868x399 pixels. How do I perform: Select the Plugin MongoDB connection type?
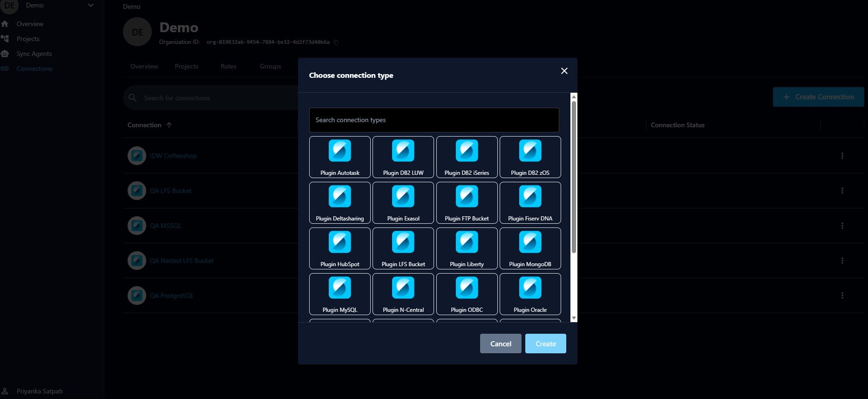(x=530, y=248)
